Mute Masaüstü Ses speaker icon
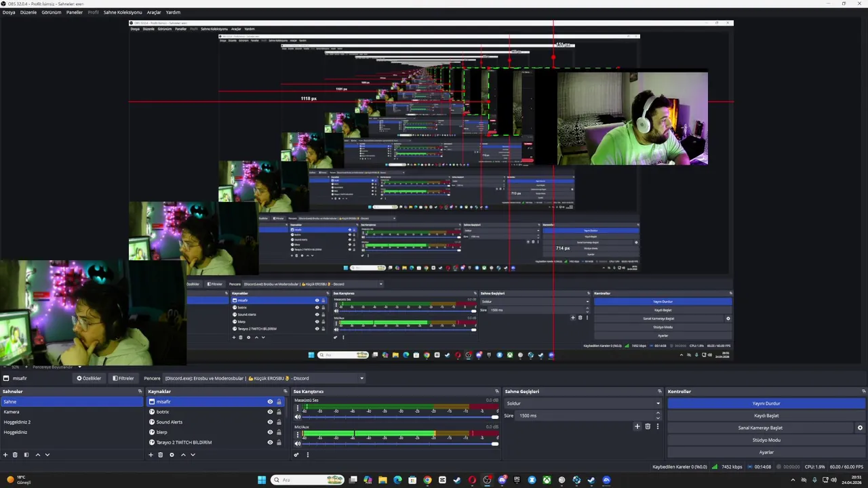Screen dimensions: 868x488 [x=297, y=417]
